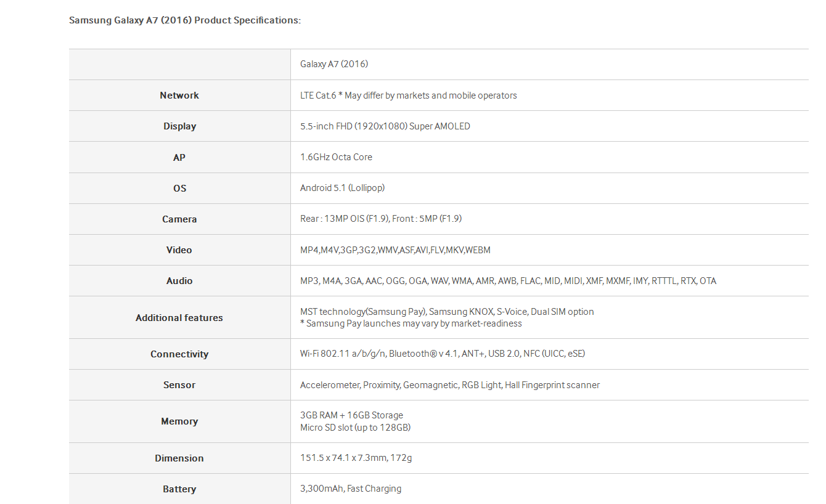Click the 'Memory' row label
Screen dimensions: 826x504
pos(179,421)
